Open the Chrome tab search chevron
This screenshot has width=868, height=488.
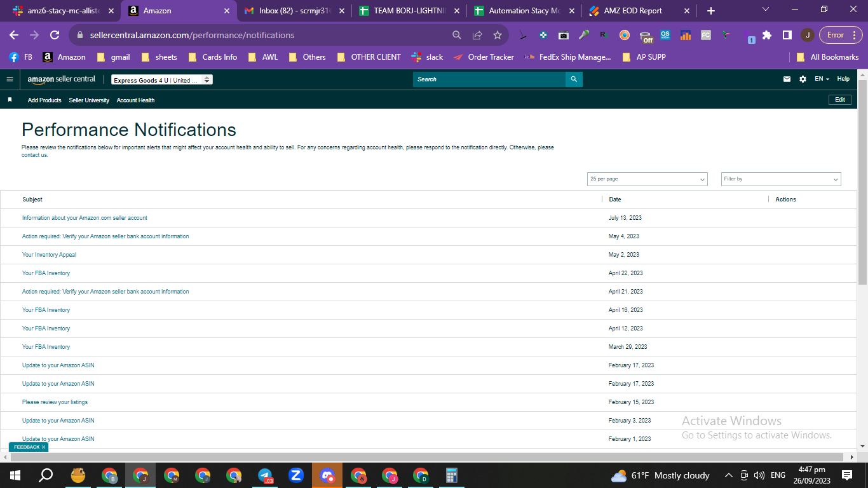[765, 10]
